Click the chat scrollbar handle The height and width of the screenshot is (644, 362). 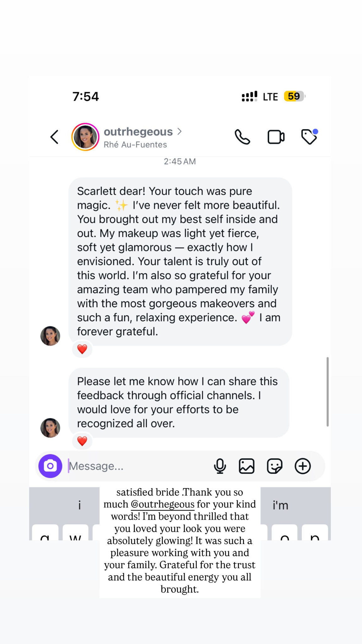327,391
